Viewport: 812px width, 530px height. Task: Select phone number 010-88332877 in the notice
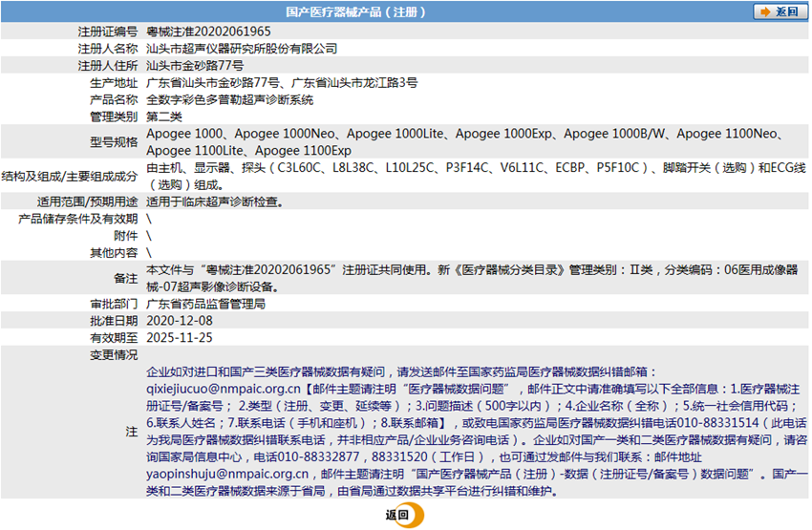coord(318,457)
